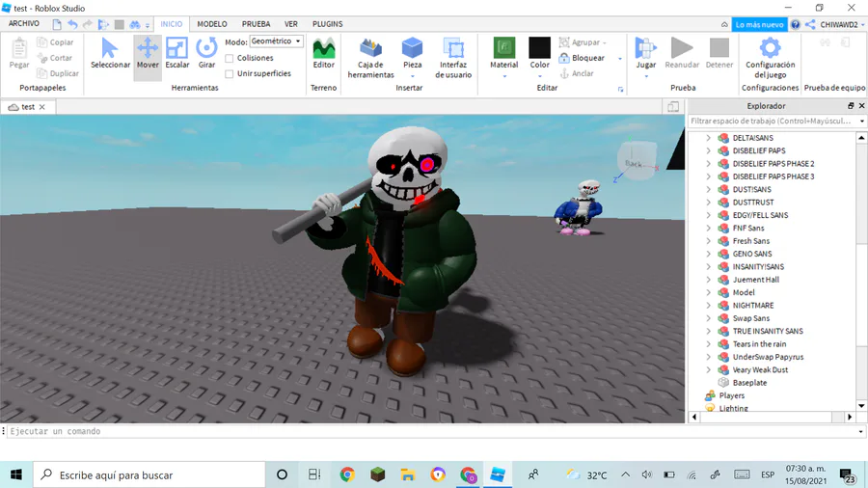Viewport: 868px width, 488px height.
Task: Open the Jugar dropdown arrow
Action: pyautogui.click(x=646, y=76)
